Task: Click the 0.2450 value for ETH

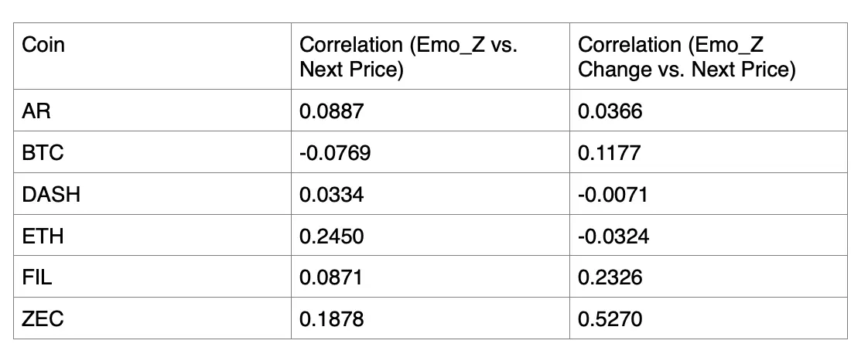Action: pos(331,236)
